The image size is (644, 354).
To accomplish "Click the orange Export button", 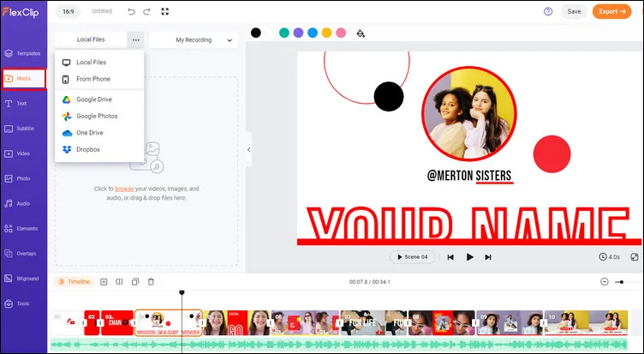I will 611,11.
